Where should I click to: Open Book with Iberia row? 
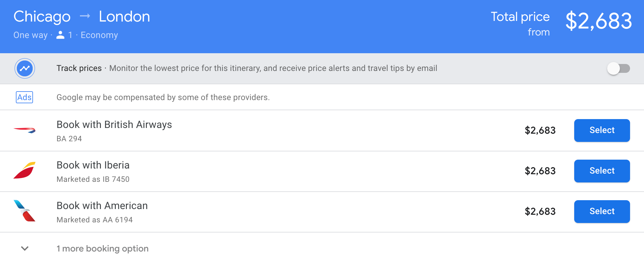click(93, 165)
